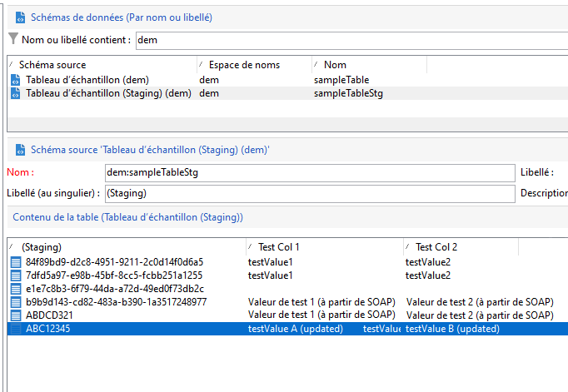The height and width of the screenshot is (392, 568).
Task: Select the b9b9d143 record row
Action: (116, 302)
